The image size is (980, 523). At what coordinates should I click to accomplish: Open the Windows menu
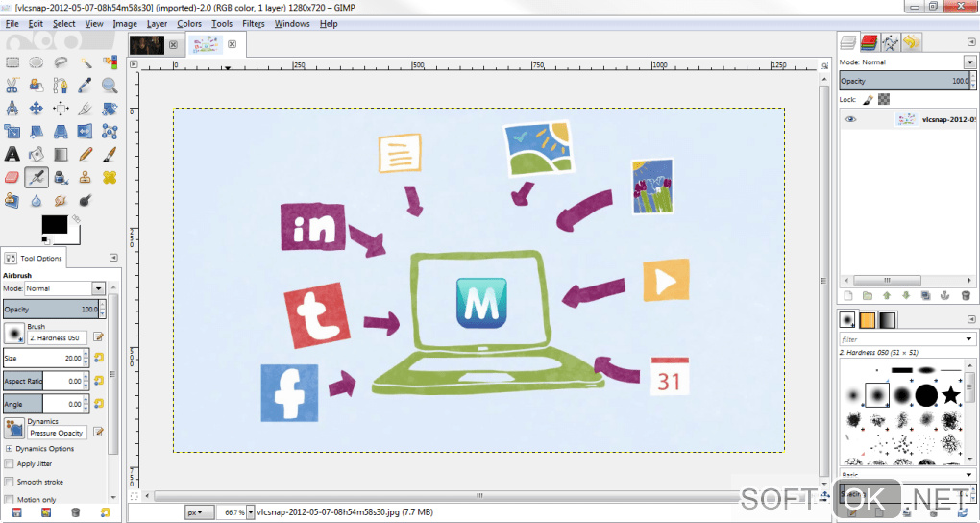[292, 24]
